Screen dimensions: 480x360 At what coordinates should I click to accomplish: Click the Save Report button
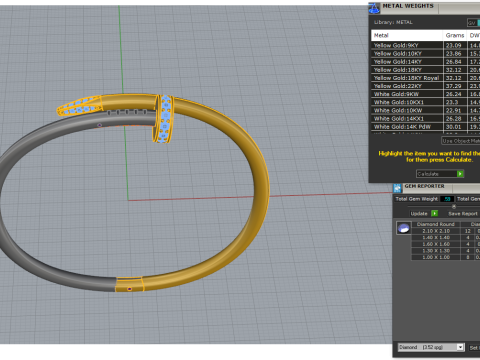pyautogui.click(x=463, y=214)
